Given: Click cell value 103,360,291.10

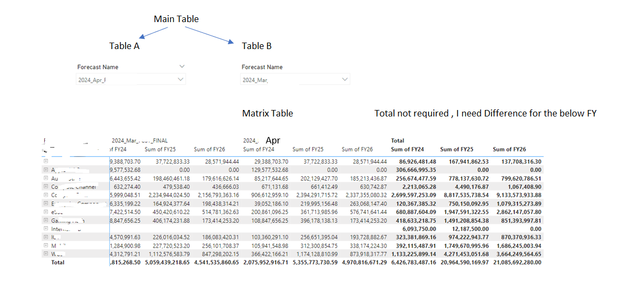Looking at the screenshot, I should 267,237.
